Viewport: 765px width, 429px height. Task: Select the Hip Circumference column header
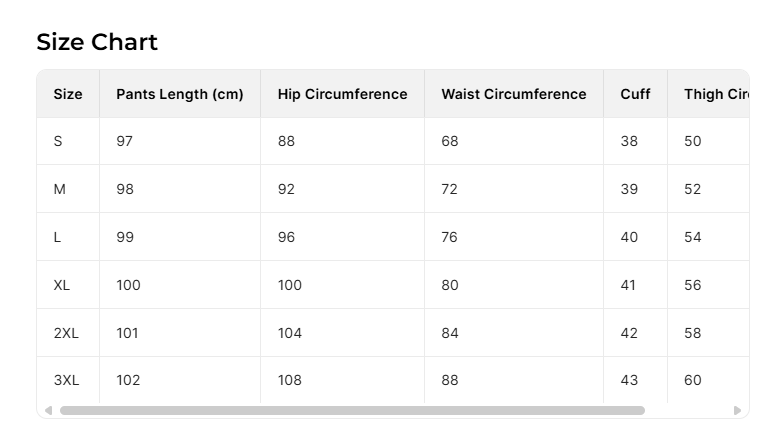click(x=342, y=94)
